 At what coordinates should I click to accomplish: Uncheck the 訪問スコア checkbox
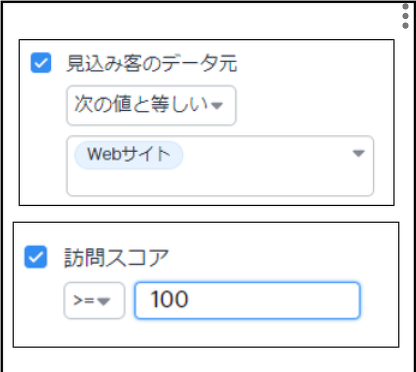coord(35,257)
